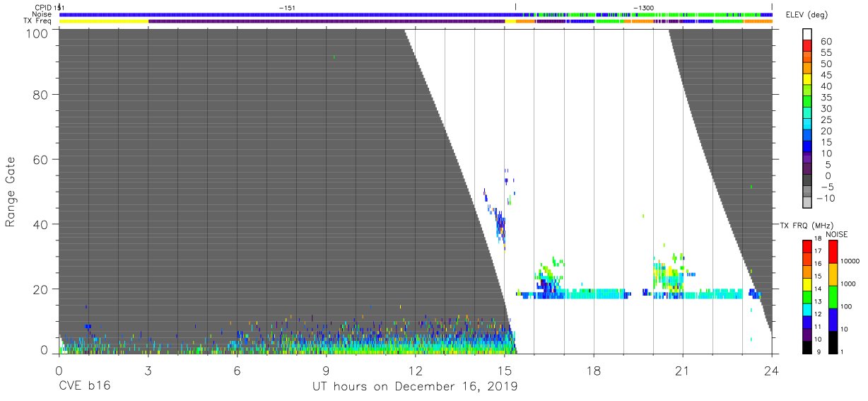Click the ELEV colorbar label 35

(826, 97)
